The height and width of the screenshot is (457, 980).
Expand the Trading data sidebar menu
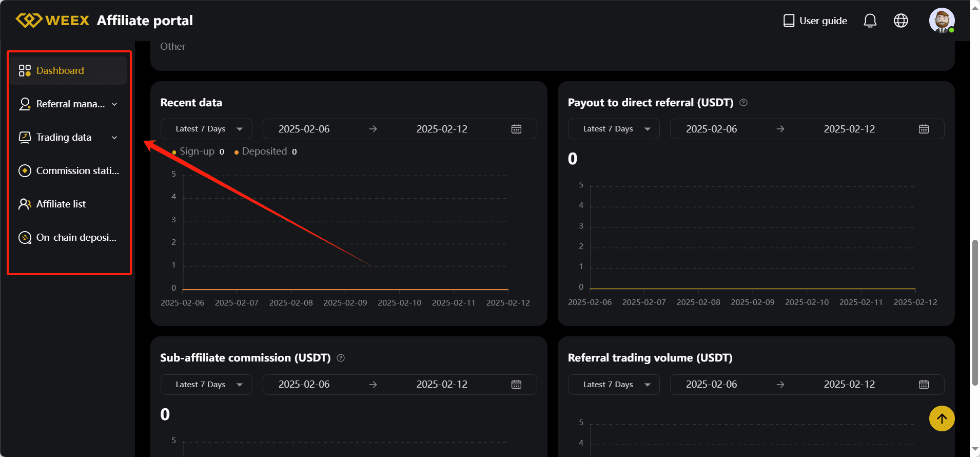68,138
